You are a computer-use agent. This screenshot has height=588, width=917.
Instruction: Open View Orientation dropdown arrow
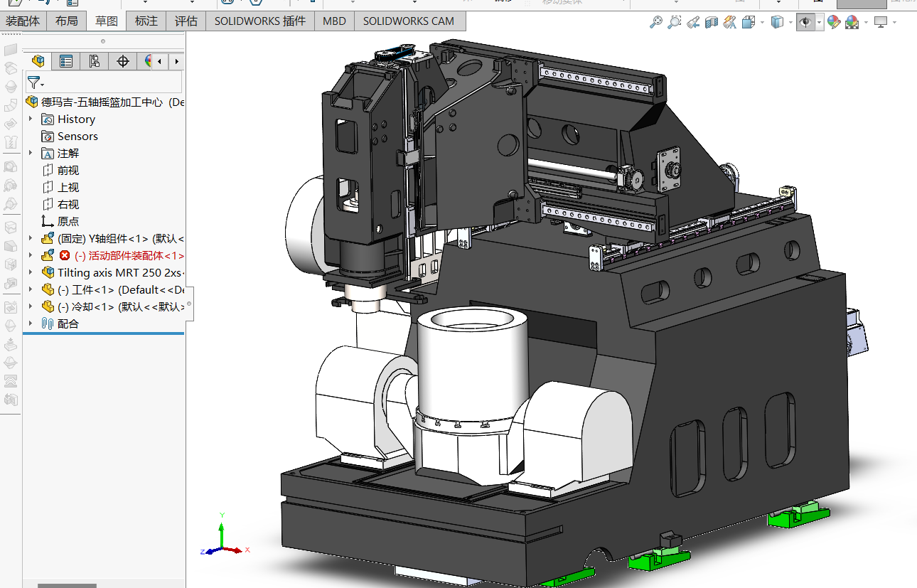point(762,23)
